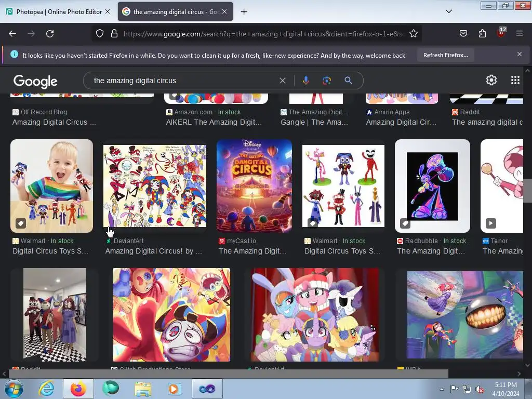The image size is (532, 399).
Task: Close the Photopea tab
Action: pyautogui.click(x=108, y=11)
